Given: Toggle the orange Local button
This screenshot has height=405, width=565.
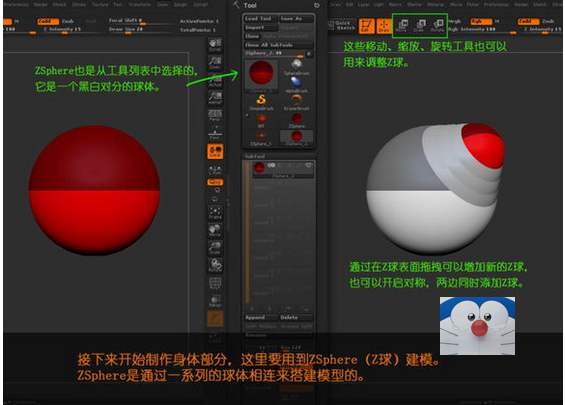Looking at the screenshot, I should tap(215, 151).
